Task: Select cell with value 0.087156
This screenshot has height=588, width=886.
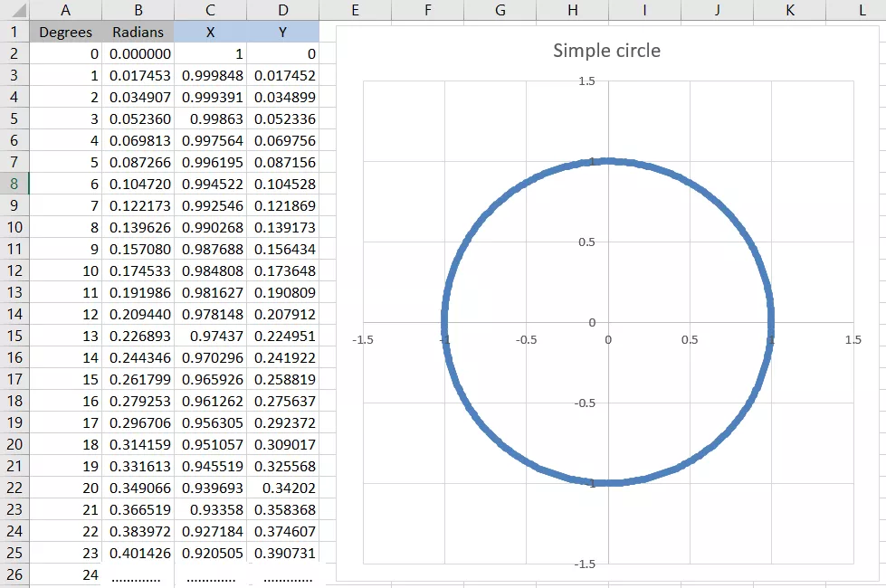Action: [x=282, y=162]
